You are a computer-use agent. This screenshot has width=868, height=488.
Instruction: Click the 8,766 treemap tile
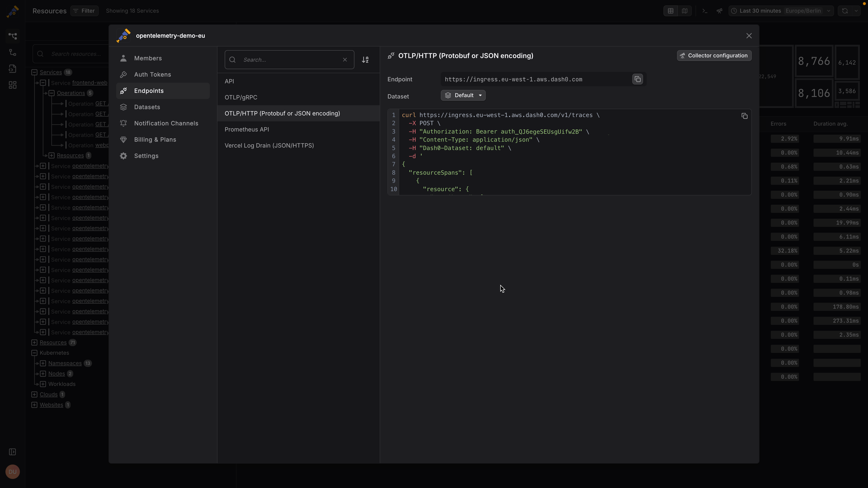click(814, 61)
